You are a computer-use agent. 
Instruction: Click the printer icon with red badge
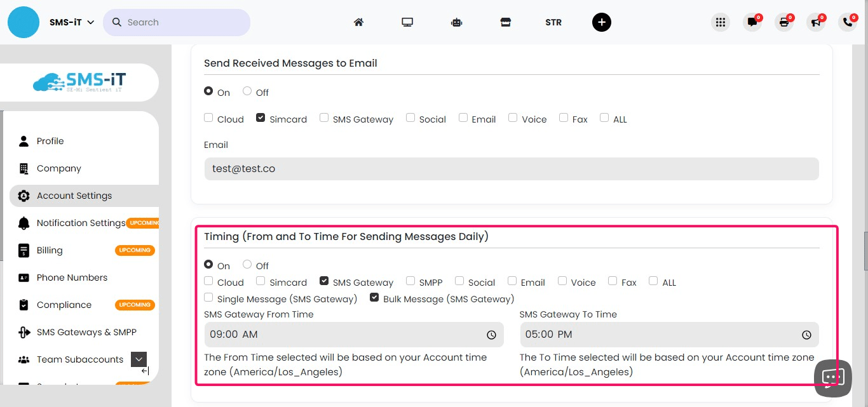(784, 22)
